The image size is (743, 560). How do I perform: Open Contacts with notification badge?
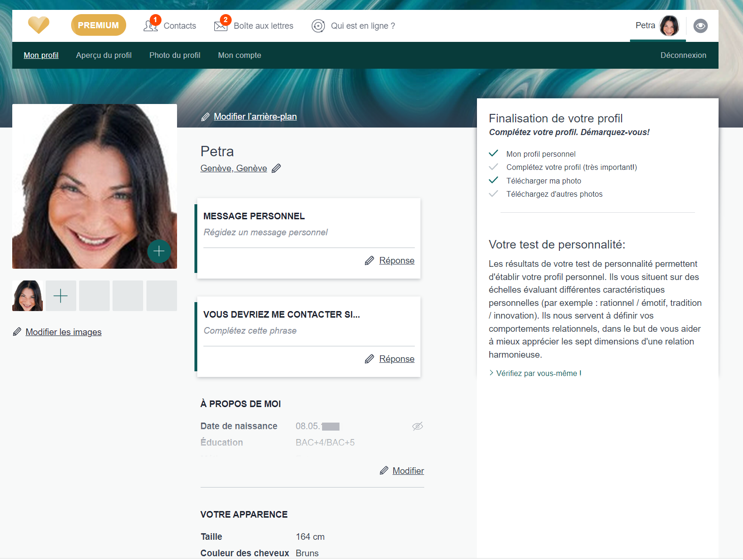(170, 26)
